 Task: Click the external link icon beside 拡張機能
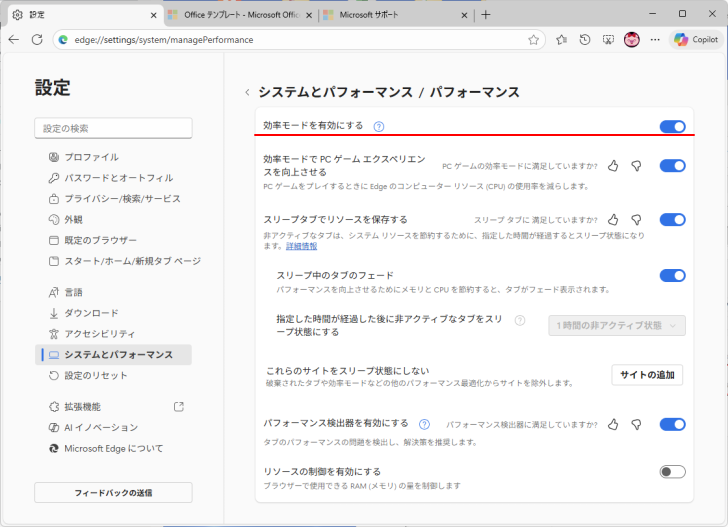pos(179,407)
